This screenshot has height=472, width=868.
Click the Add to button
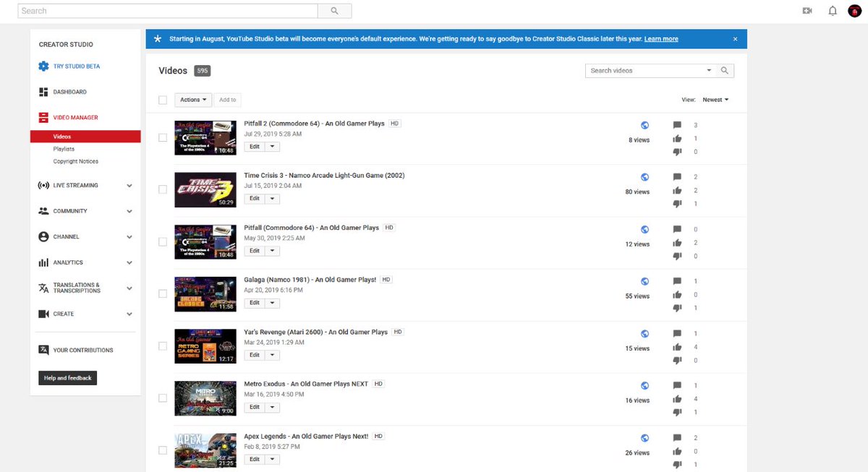pos(228,100)
